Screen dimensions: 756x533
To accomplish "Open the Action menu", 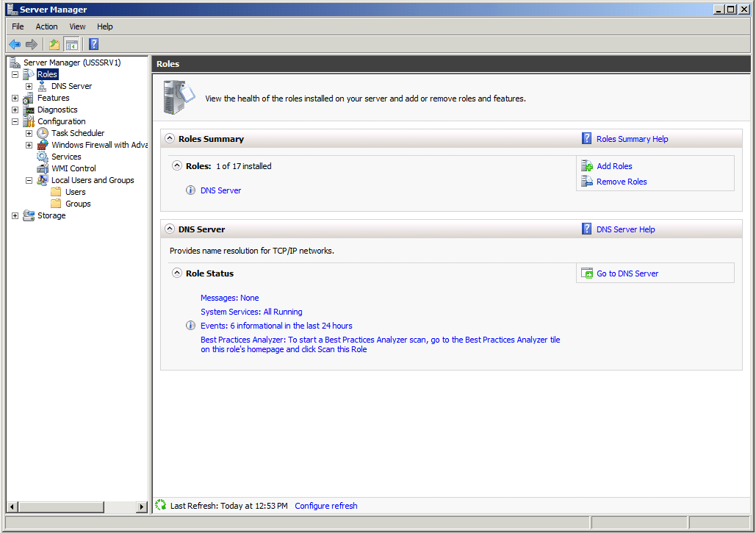I will click(46, 26).
